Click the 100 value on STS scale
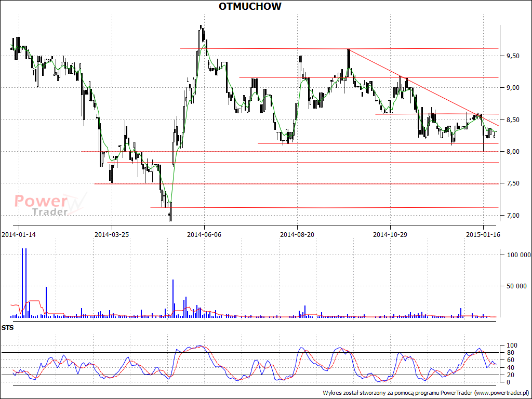532x399 pixels. 512,345
